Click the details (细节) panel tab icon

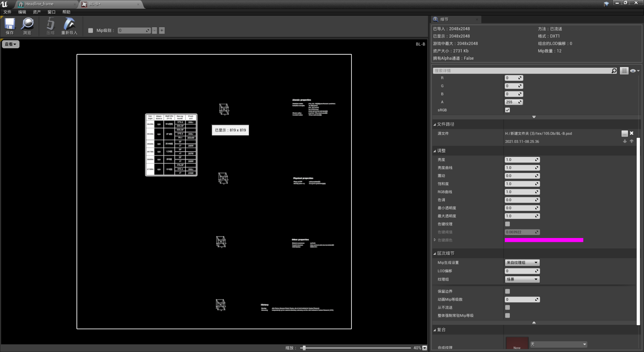436,19
